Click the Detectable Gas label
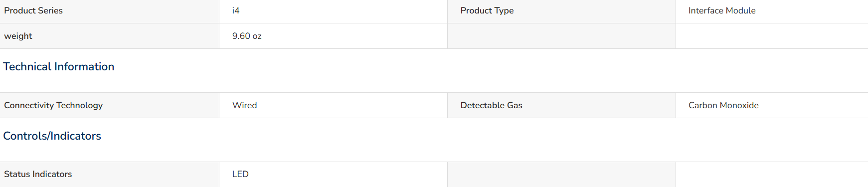The height and width of the screenshot is (187, 868). tap(491, 105)
